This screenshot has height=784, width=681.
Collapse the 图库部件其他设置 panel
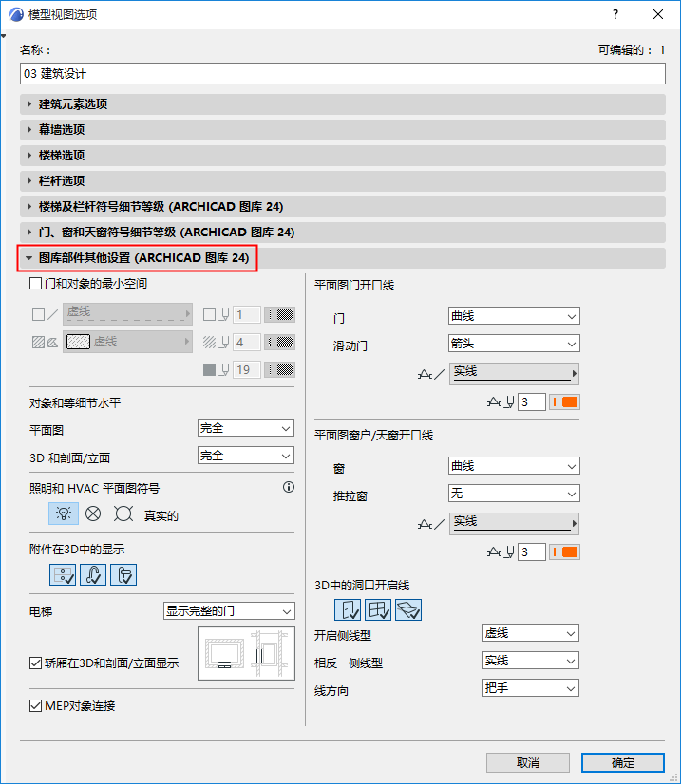click(x=343, y=258)
